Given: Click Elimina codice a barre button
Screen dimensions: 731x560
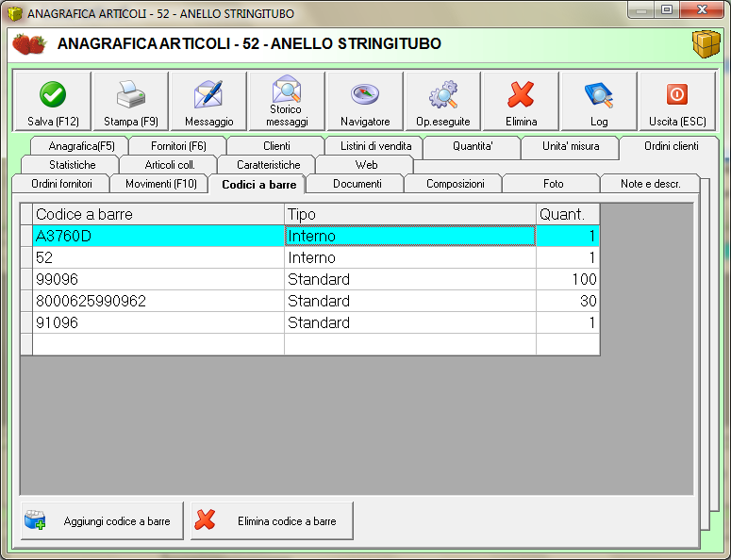Looking at the screenshot, I should pos(272,520).
